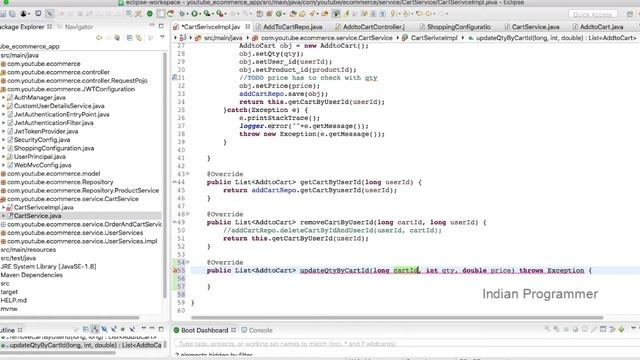Toggle Link with Editor in Package Explorer
The height and width of the screenshot is (360, 640).
pyautogui.click(x=139, y=38)
